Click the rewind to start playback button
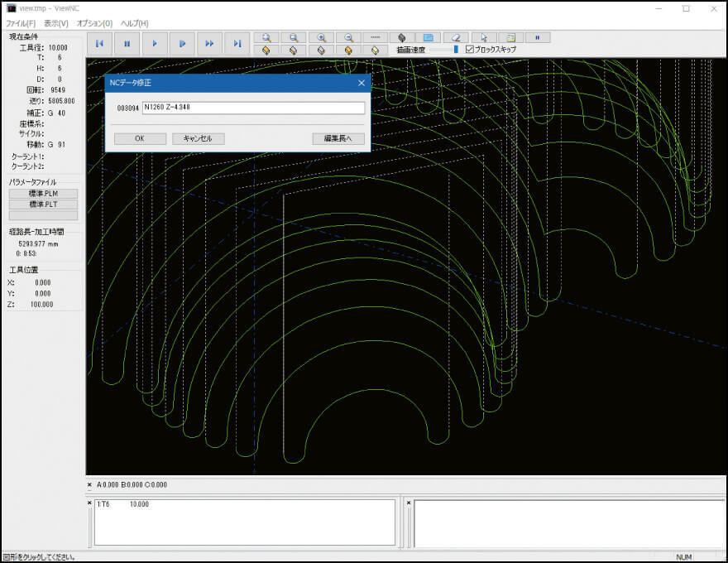Viewport: 728px width, 563px height. pyautogui.click(x=99, y=43)
